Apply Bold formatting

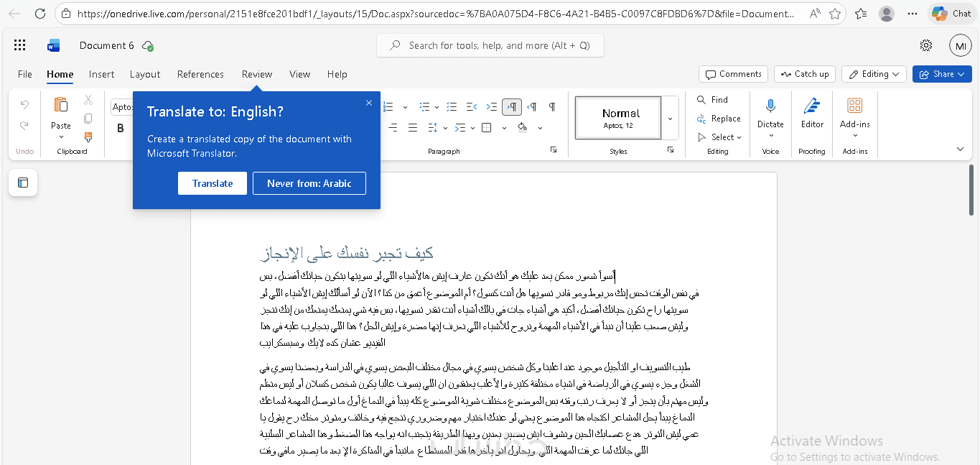coord(121,129)
